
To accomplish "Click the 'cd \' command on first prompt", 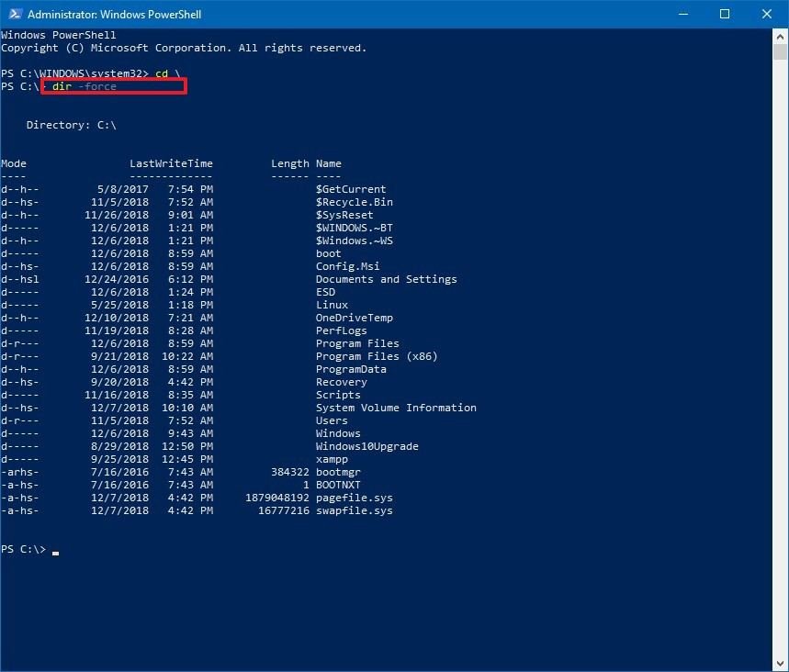I will [x=166, y=73].
